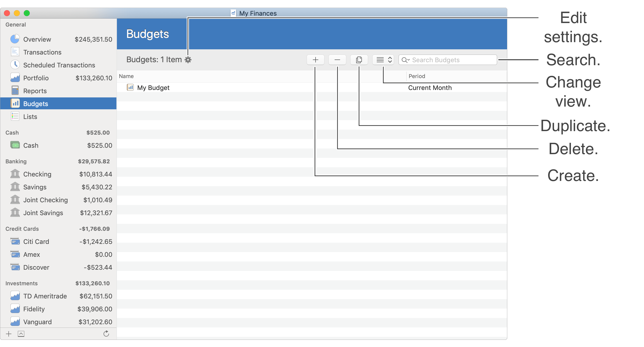
Task: Expand the change view stepper arrows
Action: pos(389,59)
